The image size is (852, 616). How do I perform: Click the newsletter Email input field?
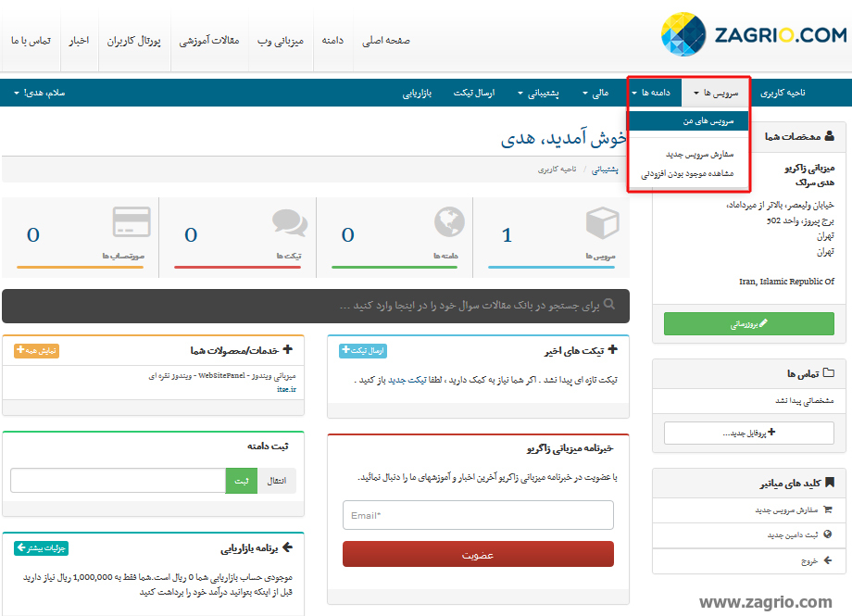tap(478, 515)
